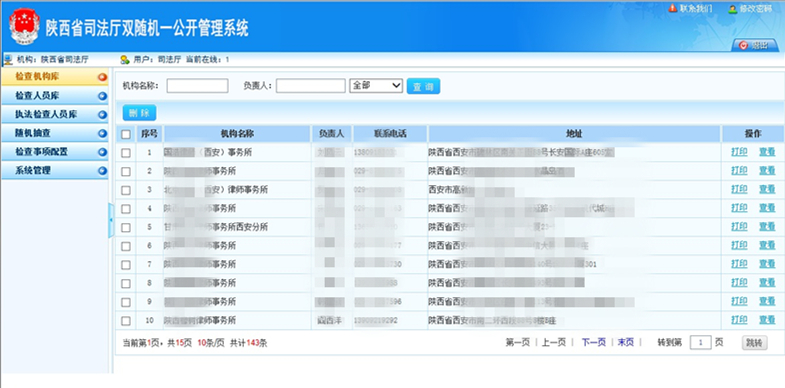The width and height of the screenshot is (785, 388).
Task: Click the 联系电话 column header
Action: click(390, 134)
